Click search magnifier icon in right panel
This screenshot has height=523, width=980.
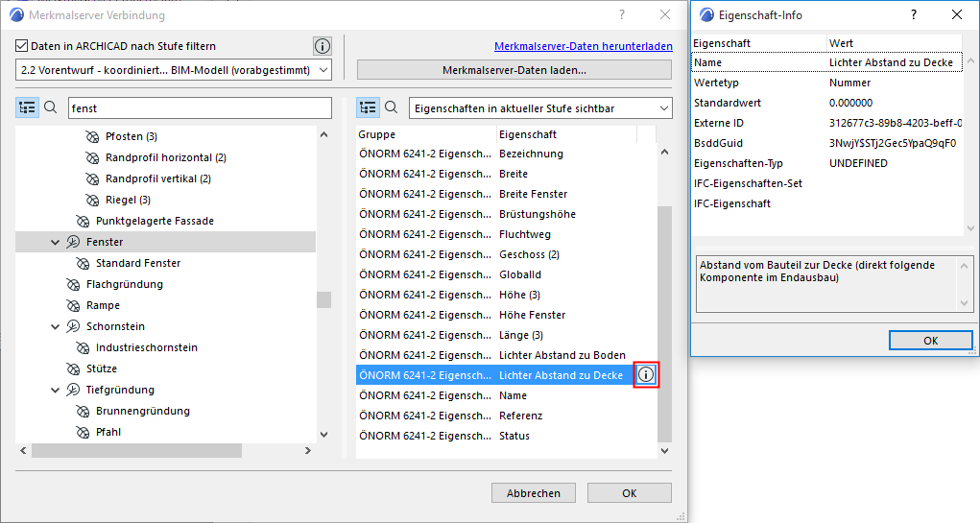click(392, 107)
